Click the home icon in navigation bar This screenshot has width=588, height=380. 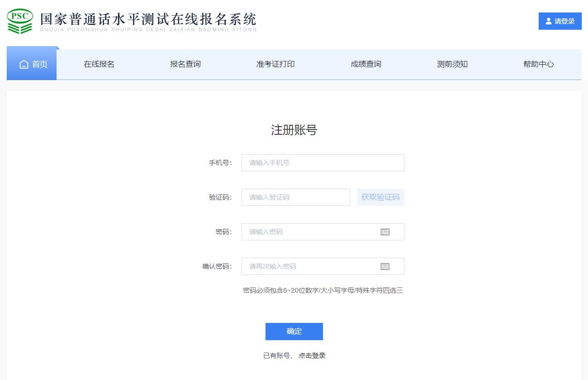pos(24,64)
